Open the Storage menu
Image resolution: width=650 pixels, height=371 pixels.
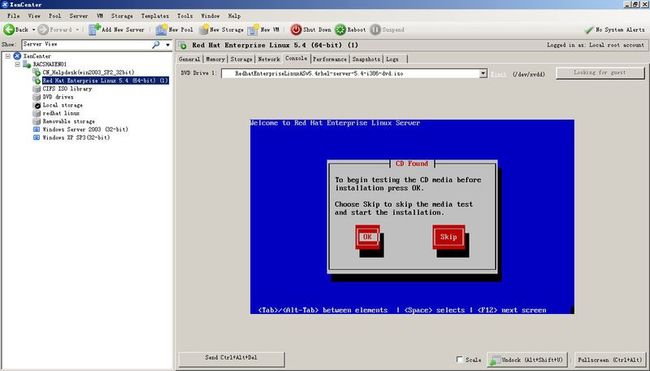(122, 16)
